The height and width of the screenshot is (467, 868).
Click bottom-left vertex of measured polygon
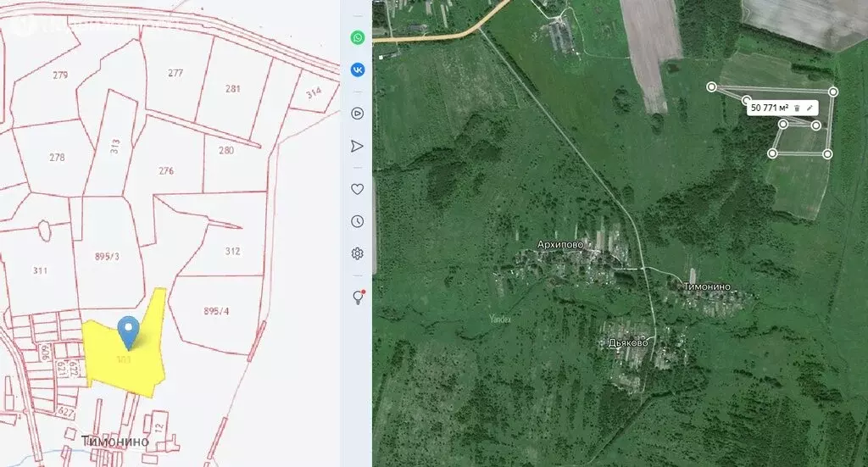click(x=772, y=153)
